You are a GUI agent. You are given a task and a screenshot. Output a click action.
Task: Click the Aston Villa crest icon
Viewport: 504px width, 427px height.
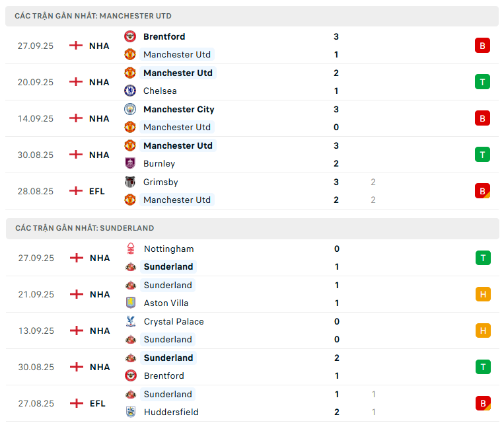coord(131,303)
